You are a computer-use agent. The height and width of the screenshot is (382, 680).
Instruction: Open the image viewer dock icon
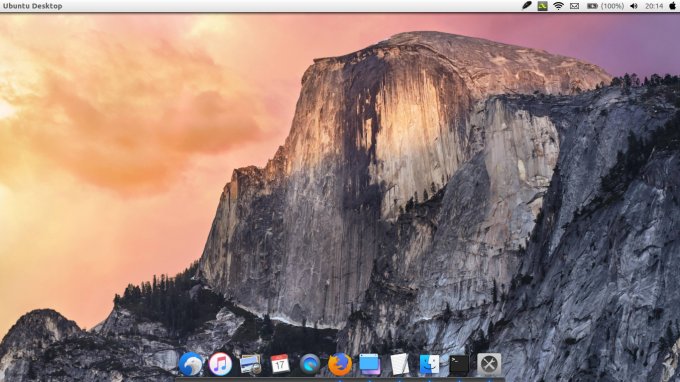point(250,364)
